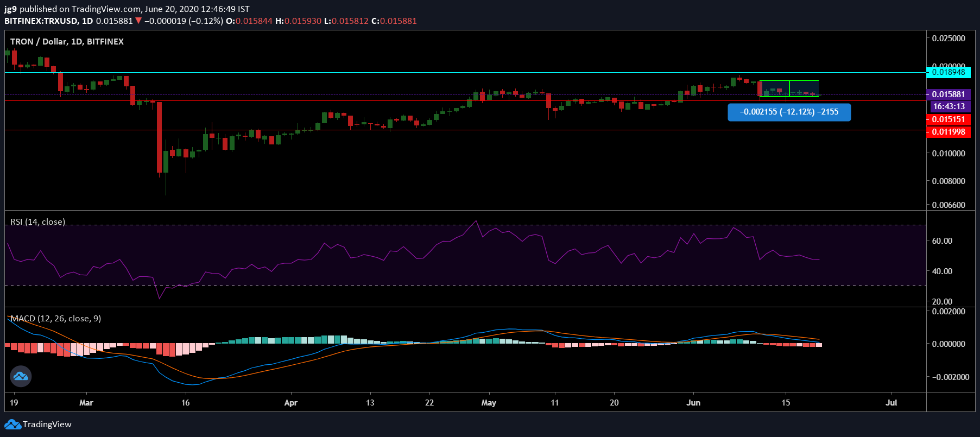Select the purple 0.015881 current price label
Image resolution: width=980 pixels, height=437 pixels.
(x=948, y=94)
